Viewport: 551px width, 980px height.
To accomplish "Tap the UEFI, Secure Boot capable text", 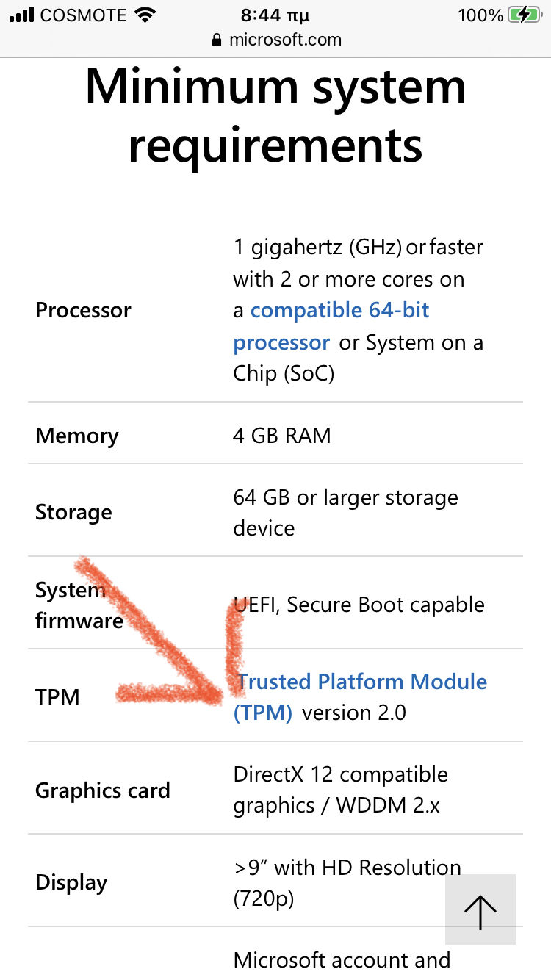I will [x=360, y=605].
